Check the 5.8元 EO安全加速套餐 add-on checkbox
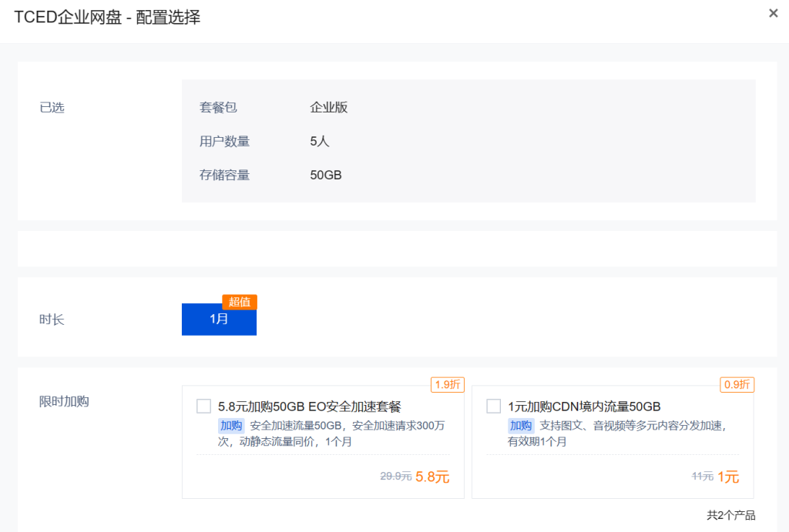The image size is (789, 532). click(x=204, y=407)
